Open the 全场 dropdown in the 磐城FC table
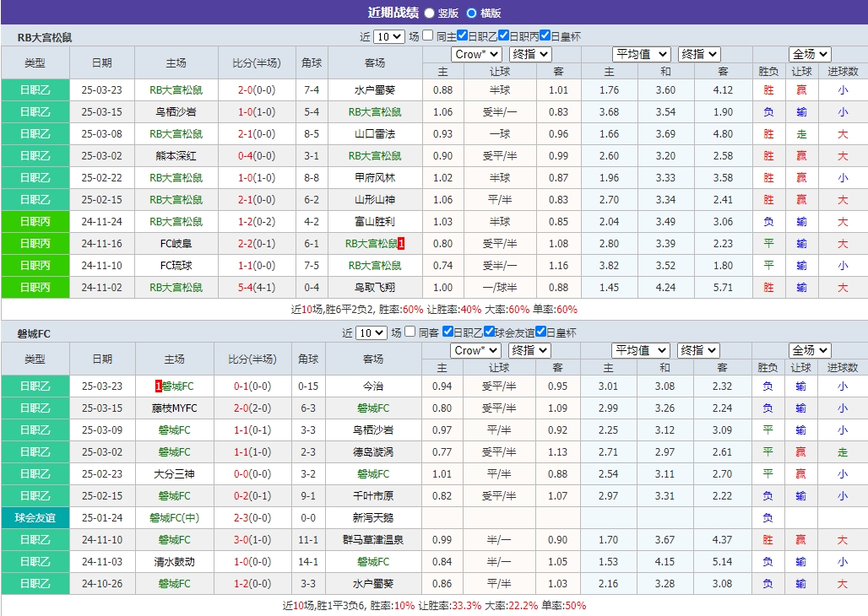 (808, 350)
